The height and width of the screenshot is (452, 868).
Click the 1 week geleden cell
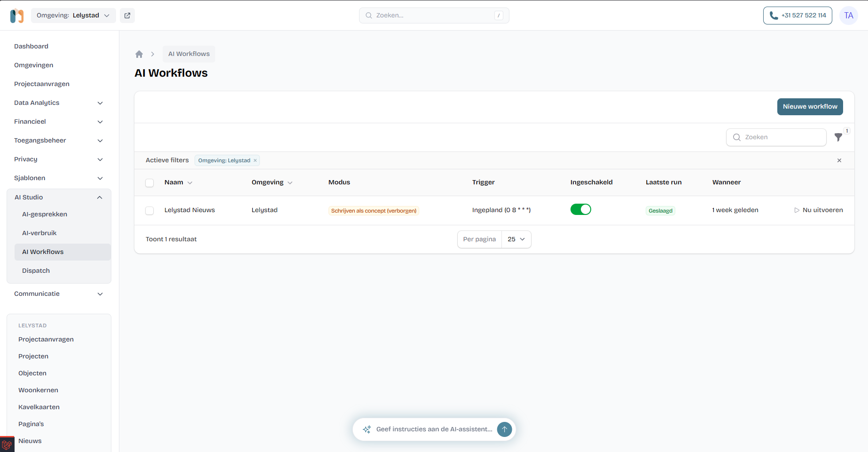735,210
